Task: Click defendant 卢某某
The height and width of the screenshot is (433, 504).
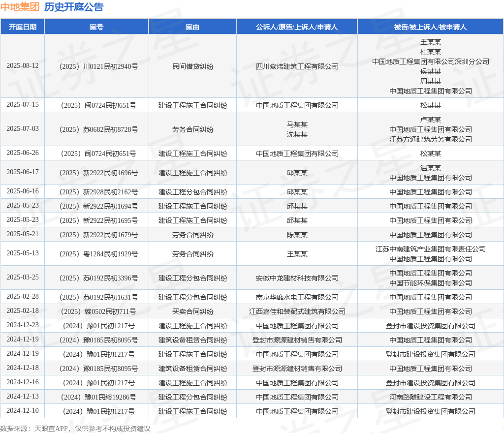Action: coord(430,120)
